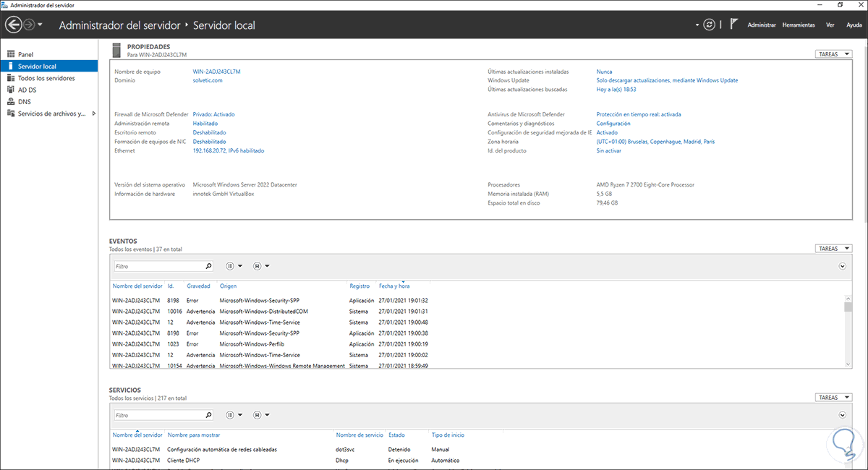This screenshot has height=470, width=868.
Task: Click in the Eventos filter text field
Action: pyautogui.click(x=159, y=266)
